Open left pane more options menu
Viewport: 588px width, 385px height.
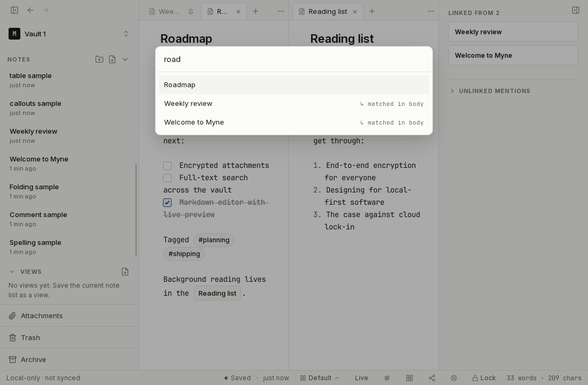click(x=281, y=11)
